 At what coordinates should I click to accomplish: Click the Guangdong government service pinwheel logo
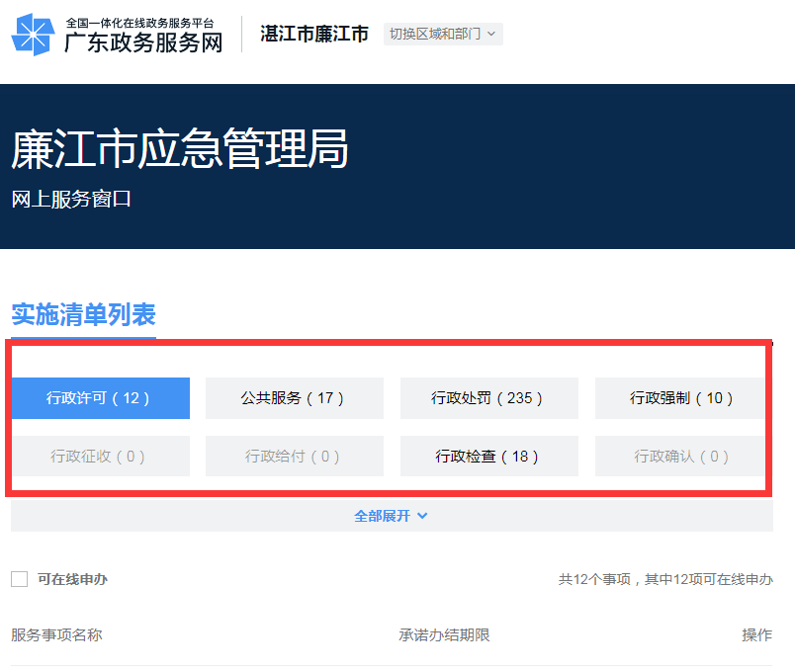tap(33, 35)
